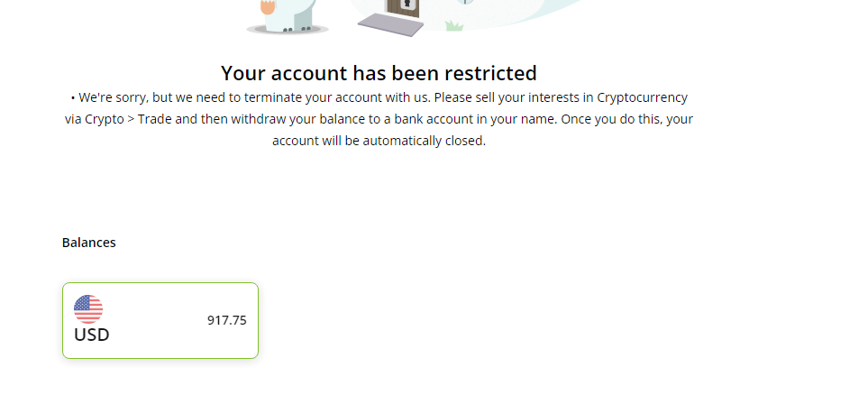
Task: Click the Balances section heading
Action: 88,243
